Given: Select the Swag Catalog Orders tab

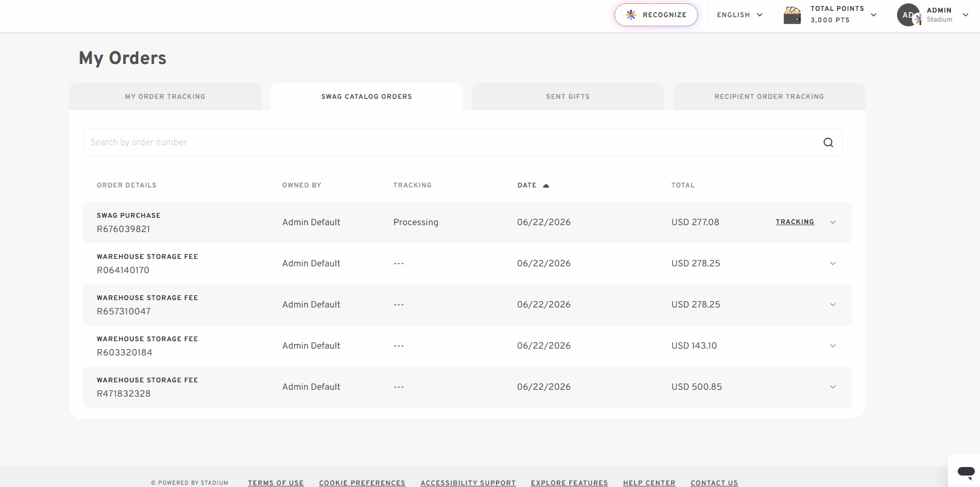Looking at the screenshot, I should 367,97.
